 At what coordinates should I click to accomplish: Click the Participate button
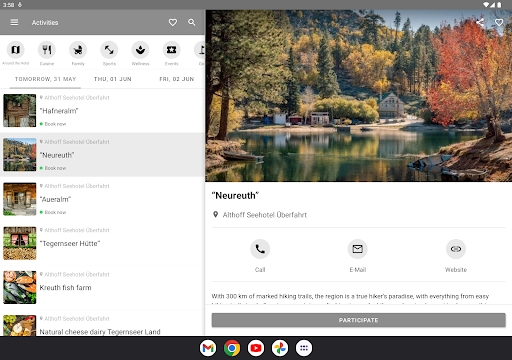[359, 320]
